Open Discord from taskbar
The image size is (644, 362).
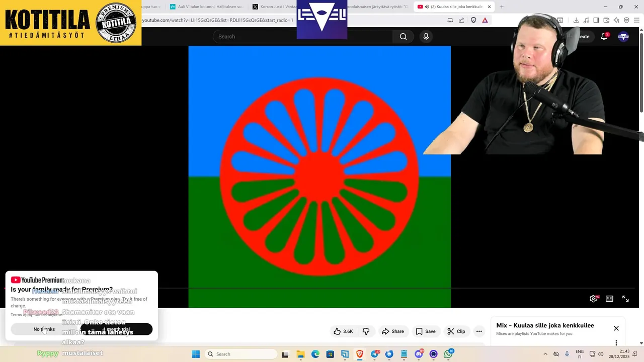pos(419,354)
